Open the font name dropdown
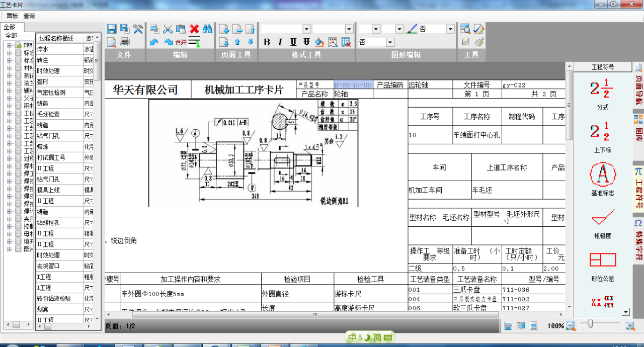This screenshot has height=347, width=644. 306,29
